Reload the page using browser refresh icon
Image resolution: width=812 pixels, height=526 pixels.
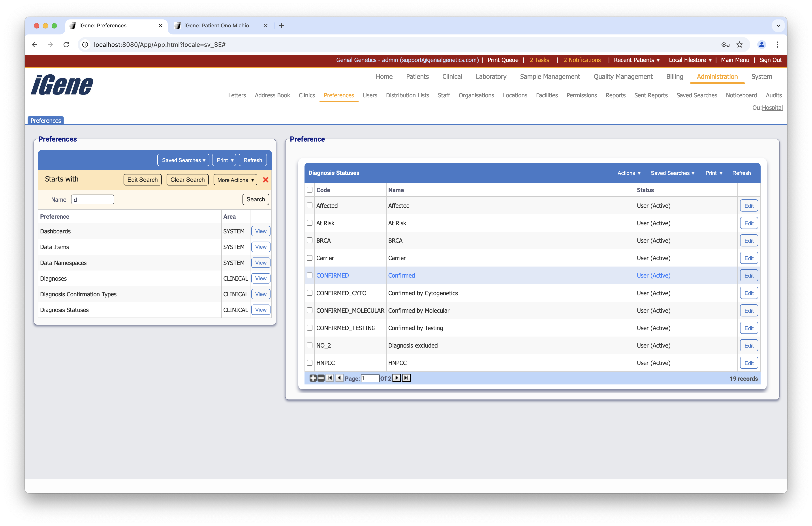(x=66, y=45)
